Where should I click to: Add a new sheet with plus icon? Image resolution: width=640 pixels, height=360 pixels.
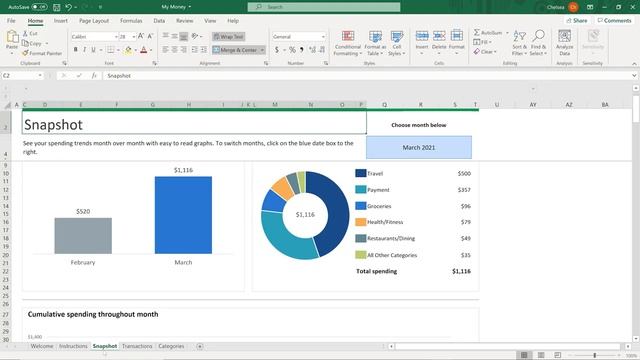[200, 346]
